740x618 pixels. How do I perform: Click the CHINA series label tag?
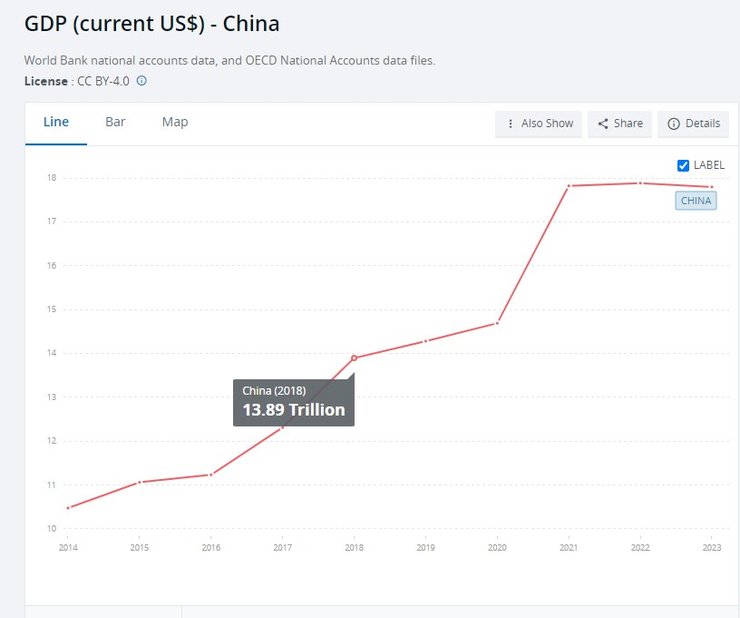pos(696,200)
